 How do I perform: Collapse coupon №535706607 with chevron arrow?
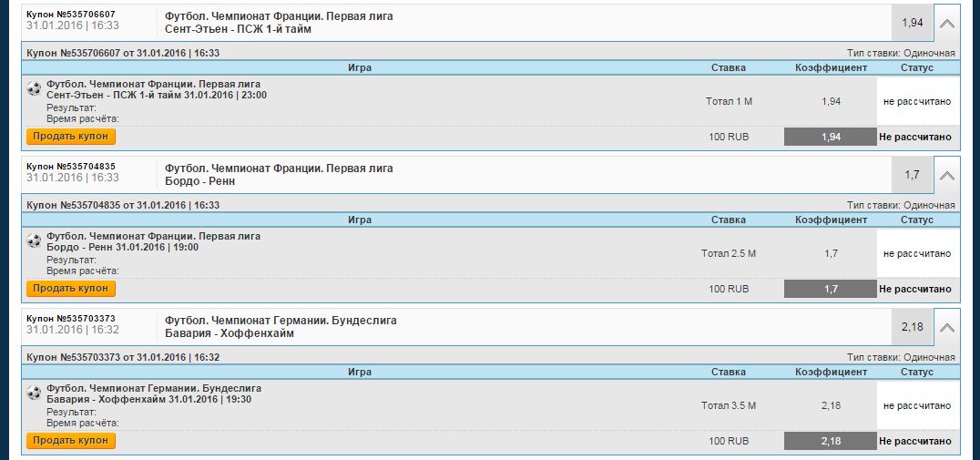coord(947,24)
